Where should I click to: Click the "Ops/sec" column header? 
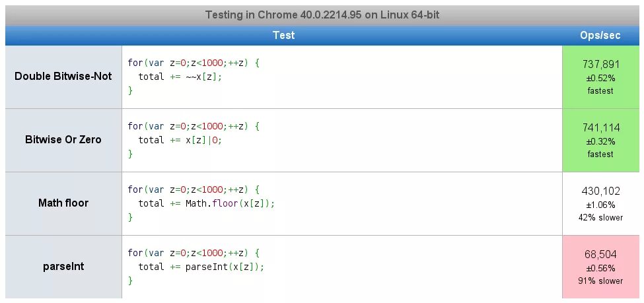(x=600, y=36)
